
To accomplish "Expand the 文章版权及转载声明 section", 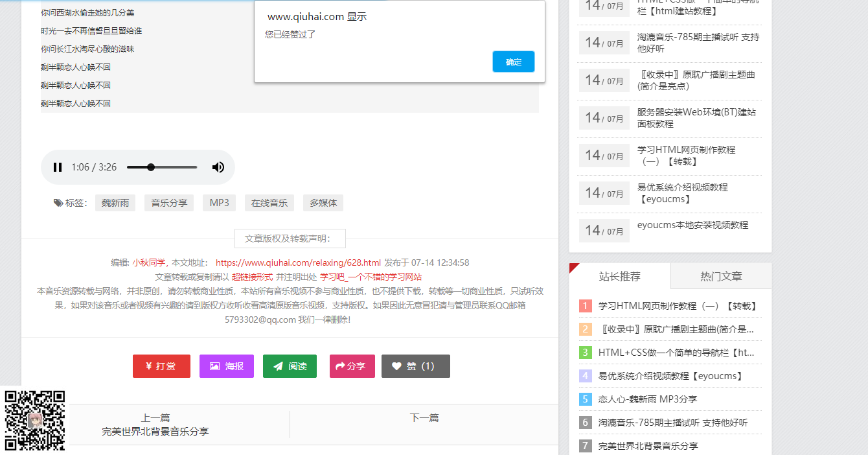I will (290, 239).
